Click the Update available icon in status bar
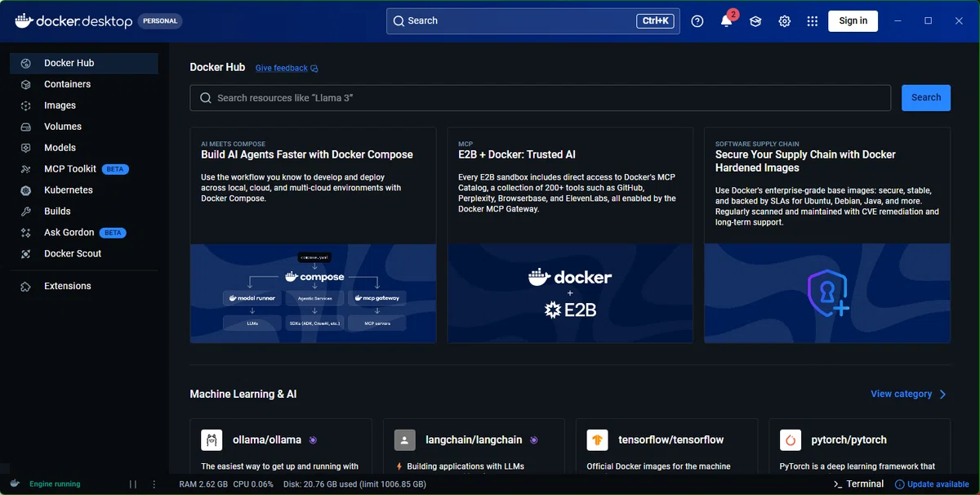 pyautogui.click(x=900, y=484)
